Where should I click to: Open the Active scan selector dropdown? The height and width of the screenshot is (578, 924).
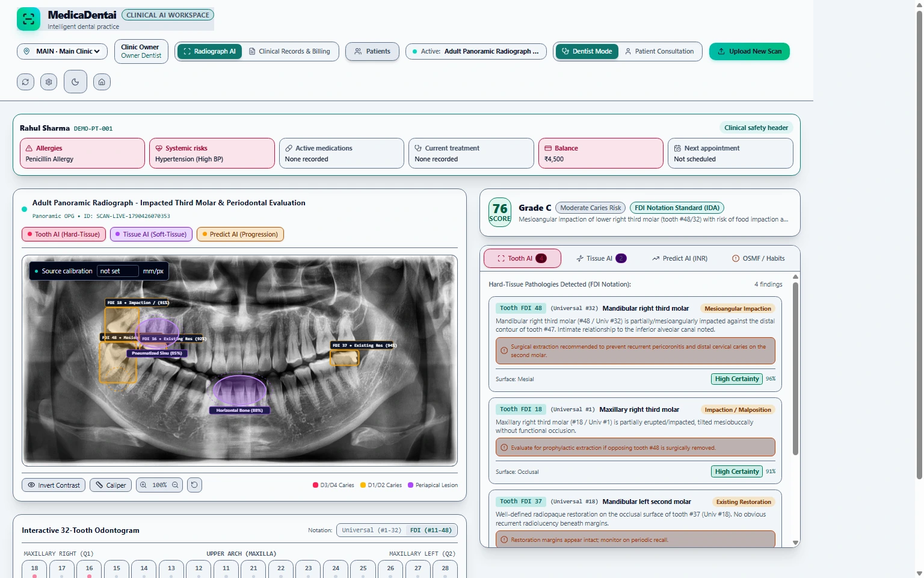tap(476, 51)
